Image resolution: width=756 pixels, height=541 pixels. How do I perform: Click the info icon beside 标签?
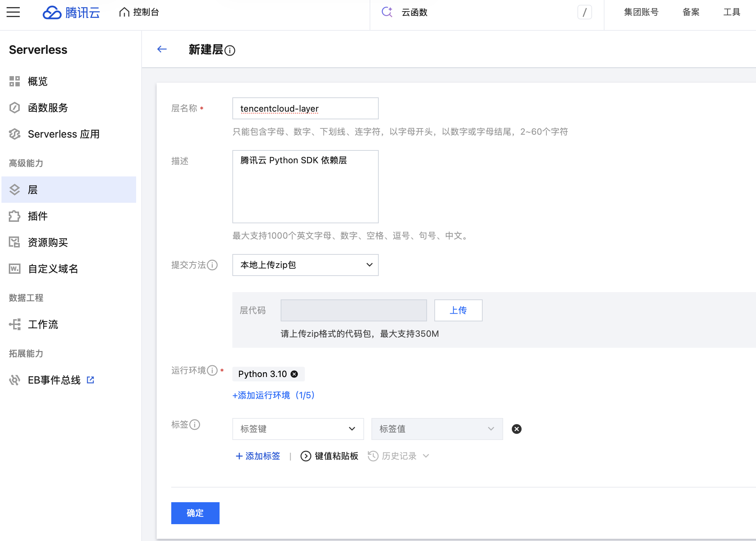[195, 425]
